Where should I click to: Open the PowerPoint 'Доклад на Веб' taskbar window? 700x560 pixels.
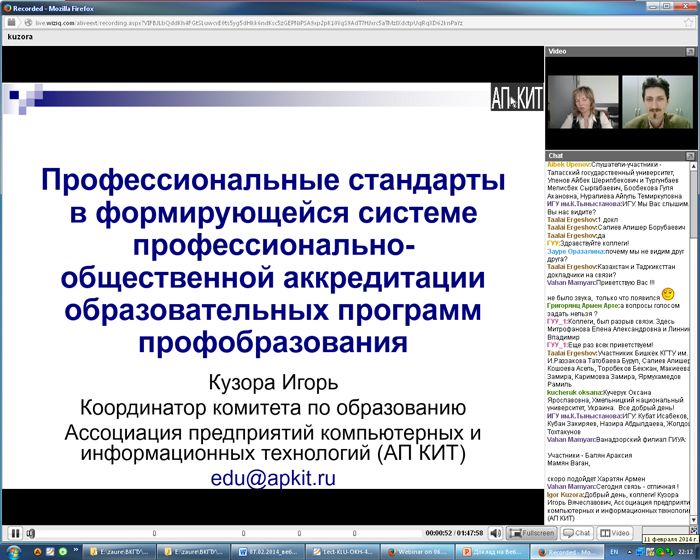coord(492,552)
